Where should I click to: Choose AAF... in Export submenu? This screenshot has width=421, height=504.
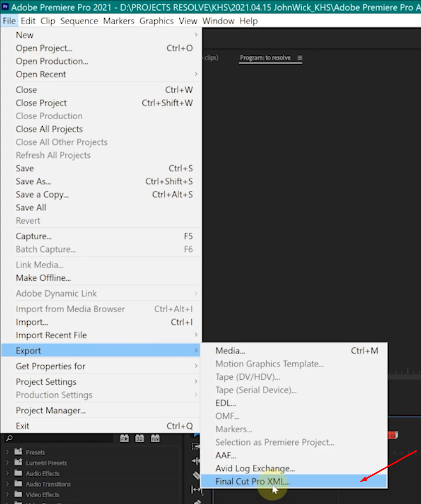(294, 455)
